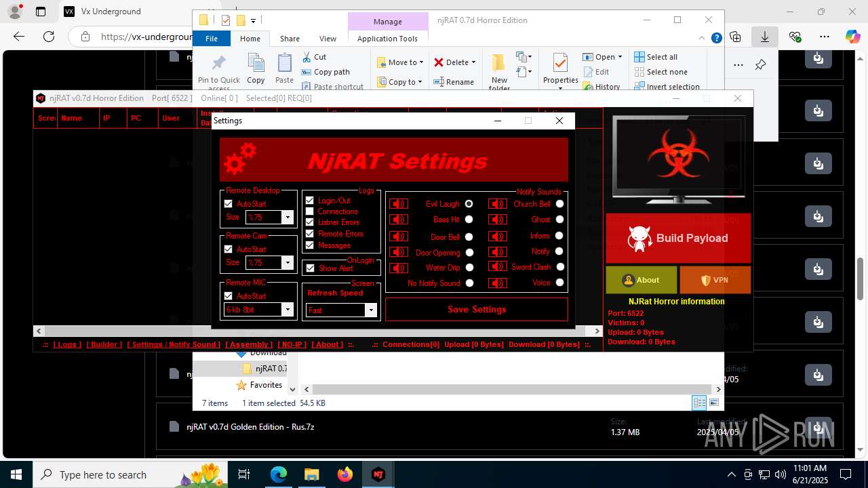This screenshot has width=868, height=488.
Task: Open Remote Desktop Size dropdown
Action: click(x=288, y=218)
